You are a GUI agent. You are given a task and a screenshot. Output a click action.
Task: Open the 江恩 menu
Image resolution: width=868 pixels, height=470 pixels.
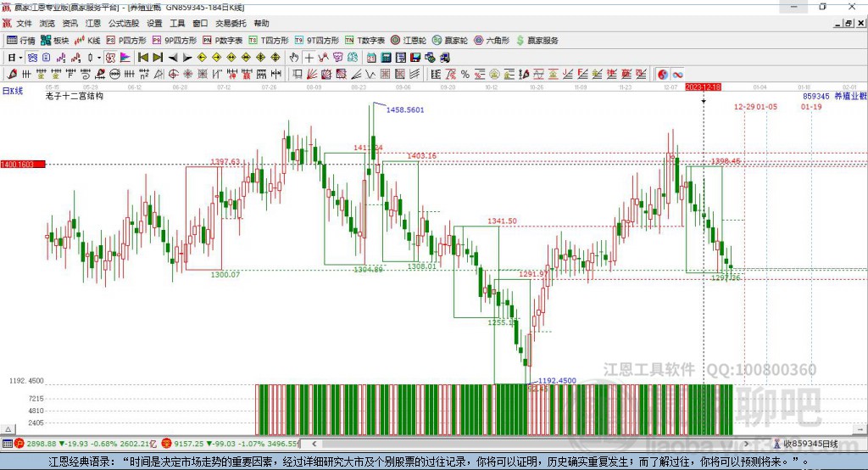click(x=93, y=23)
